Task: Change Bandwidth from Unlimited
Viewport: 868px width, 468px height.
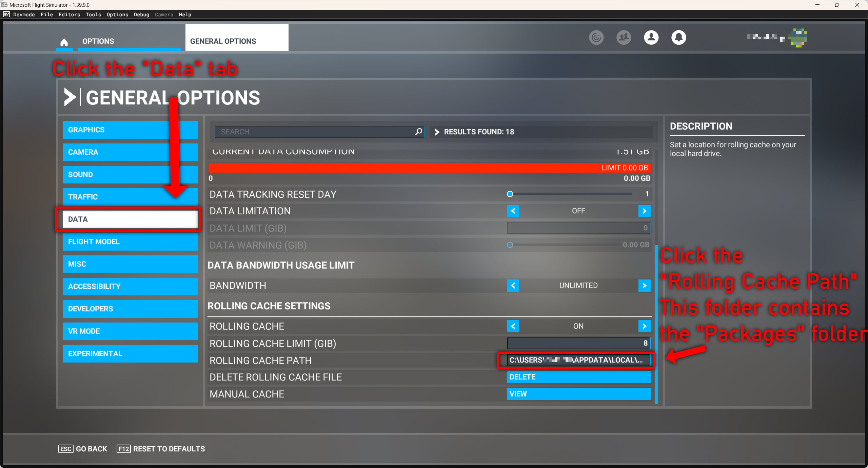Action: (x=644, y=285)
